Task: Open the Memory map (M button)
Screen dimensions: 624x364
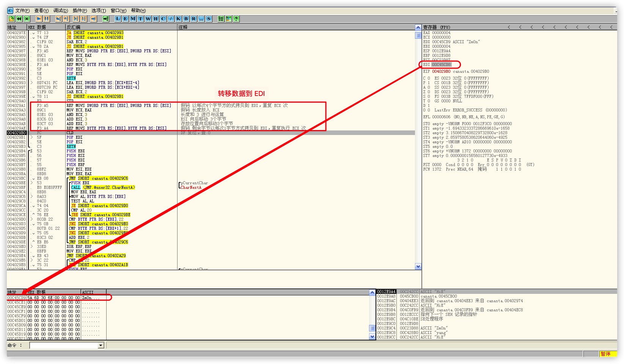Action: click(x=133, y=19)
